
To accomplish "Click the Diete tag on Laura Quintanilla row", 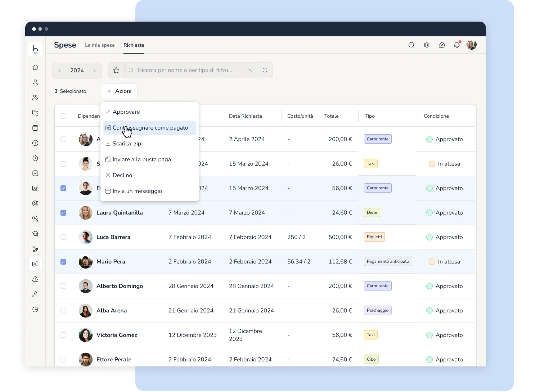I will 372,212.
